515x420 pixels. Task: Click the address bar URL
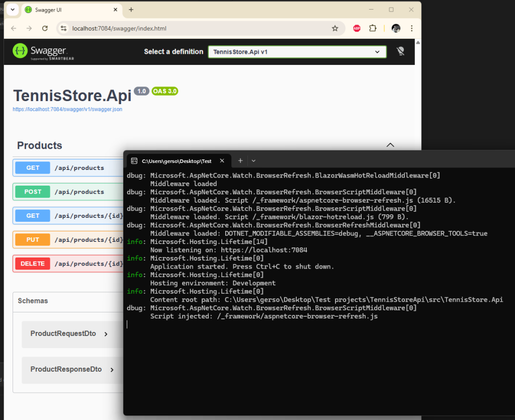(x=119, y=29)
